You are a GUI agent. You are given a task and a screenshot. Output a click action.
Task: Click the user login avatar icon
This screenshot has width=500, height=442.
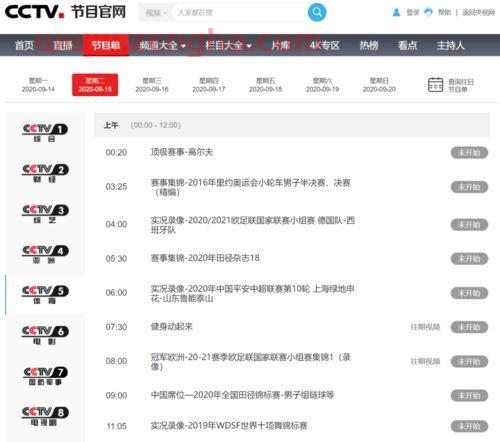point(396,13)
